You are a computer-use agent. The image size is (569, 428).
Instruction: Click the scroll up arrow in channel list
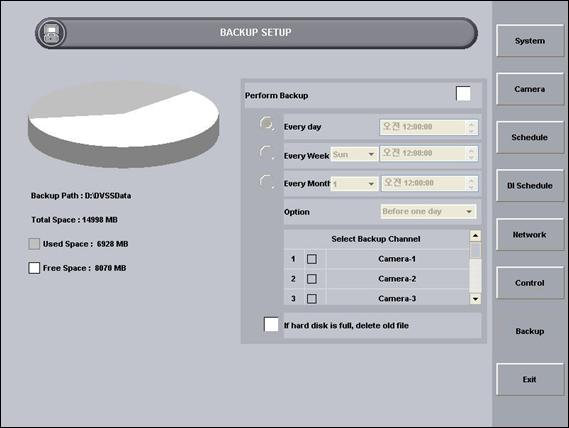pyautogui.click(x=475, y=236)
